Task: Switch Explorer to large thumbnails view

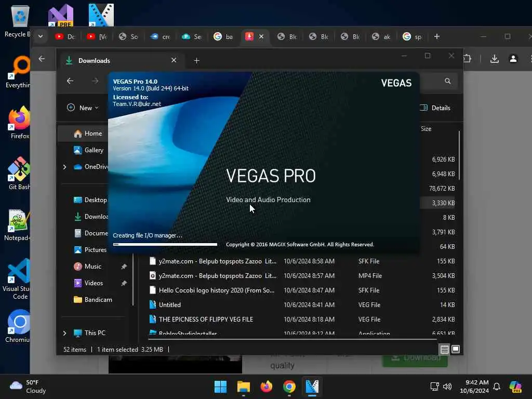Action: 456,349
